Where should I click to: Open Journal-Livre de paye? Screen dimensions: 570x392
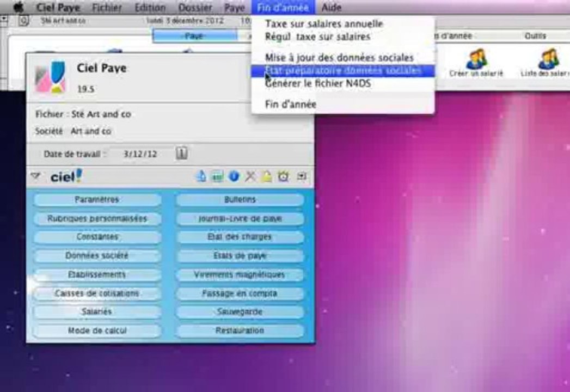pyautogui.click(x=240, y=218)
